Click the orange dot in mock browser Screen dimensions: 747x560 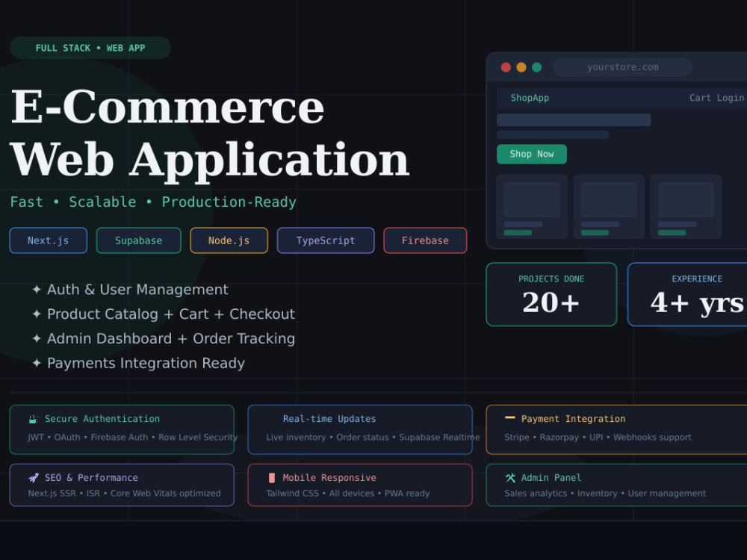(x=521, y=67)
